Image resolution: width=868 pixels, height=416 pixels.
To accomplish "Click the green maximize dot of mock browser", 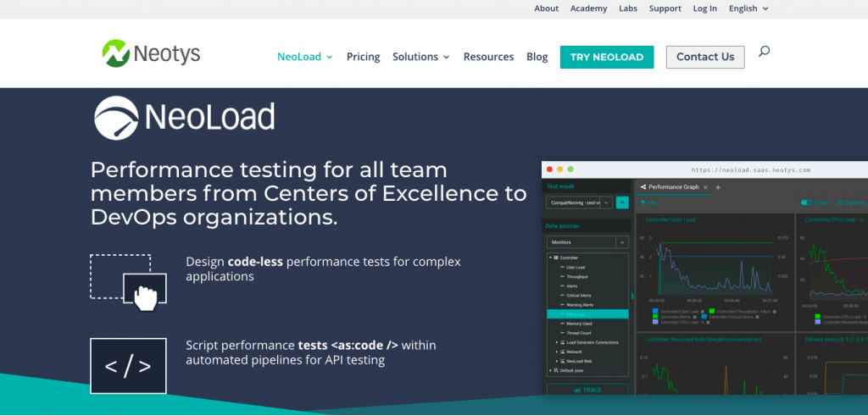I will tap(570, 169).
